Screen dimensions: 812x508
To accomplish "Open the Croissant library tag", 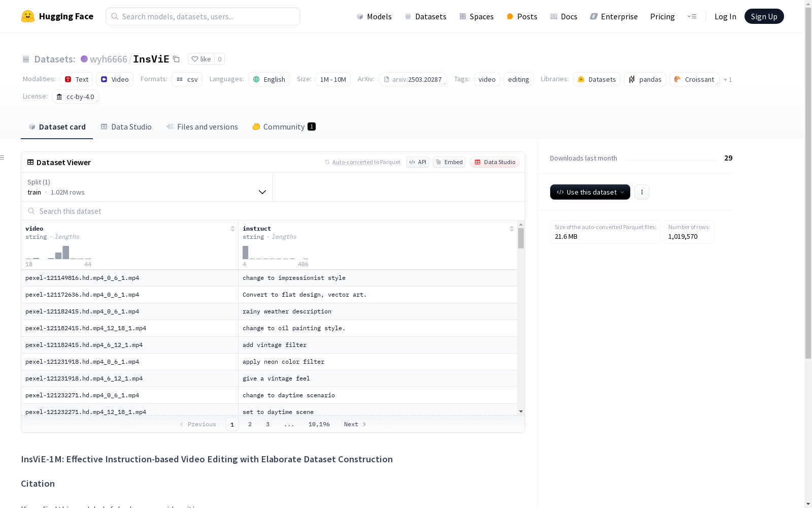I will [x=694, y=79].
